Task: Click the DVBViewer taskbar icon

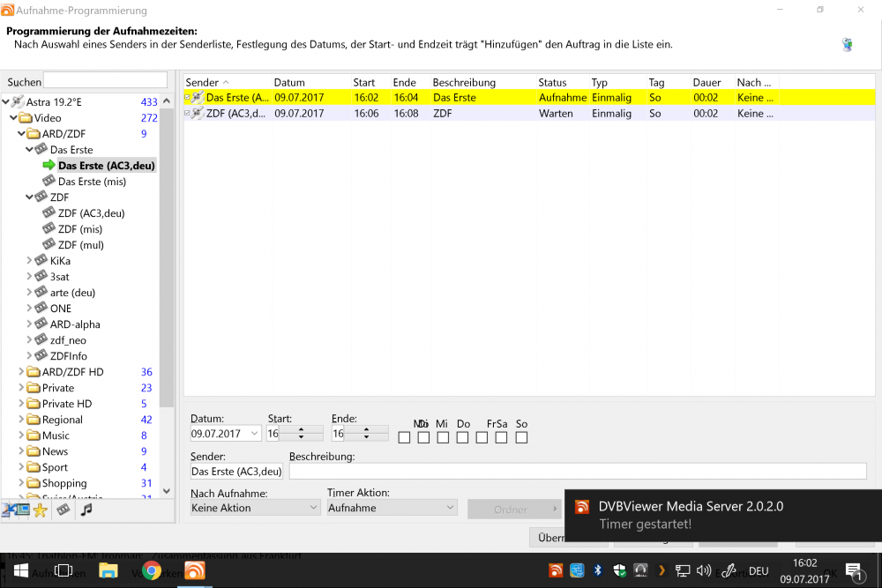Action: pos(194,570)
